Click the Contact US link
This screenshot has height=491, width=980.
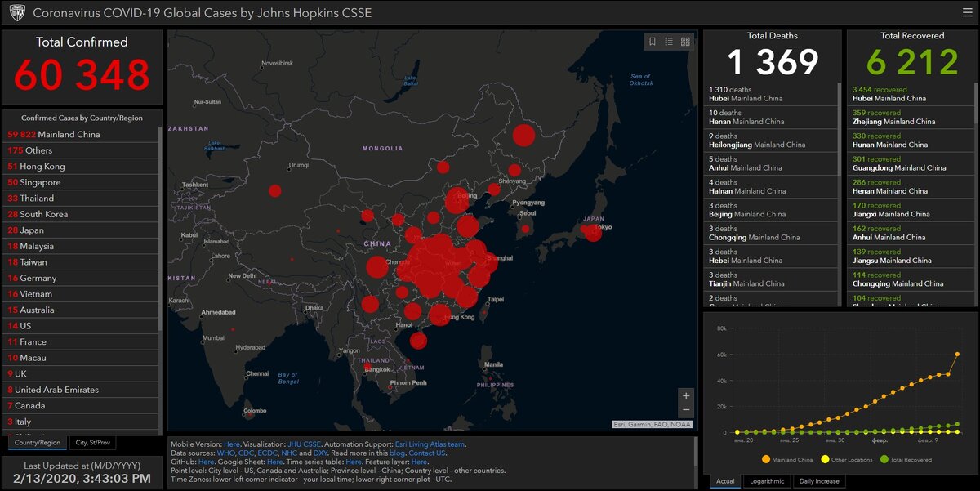point(427,453)
